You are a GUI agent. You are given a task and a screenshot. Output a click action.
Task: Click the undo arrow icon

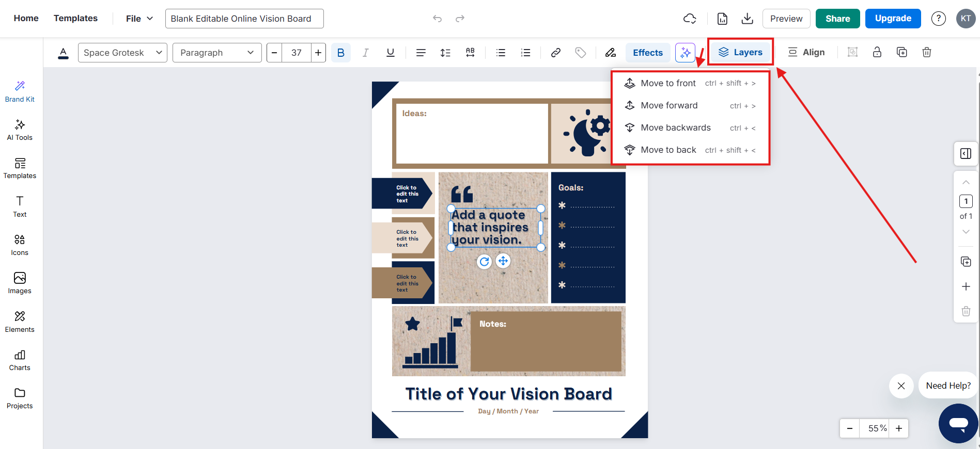point(437,19)
